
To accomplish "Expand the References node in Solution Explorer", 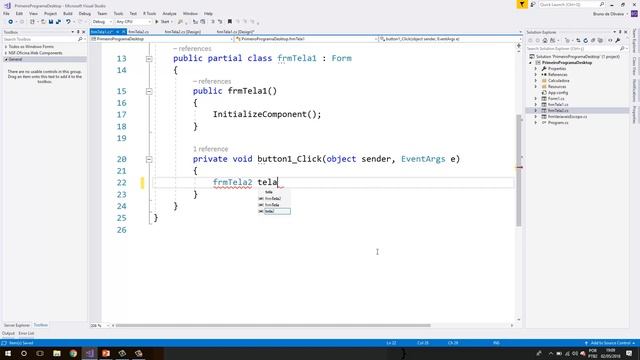I will (x=536, y=75).
